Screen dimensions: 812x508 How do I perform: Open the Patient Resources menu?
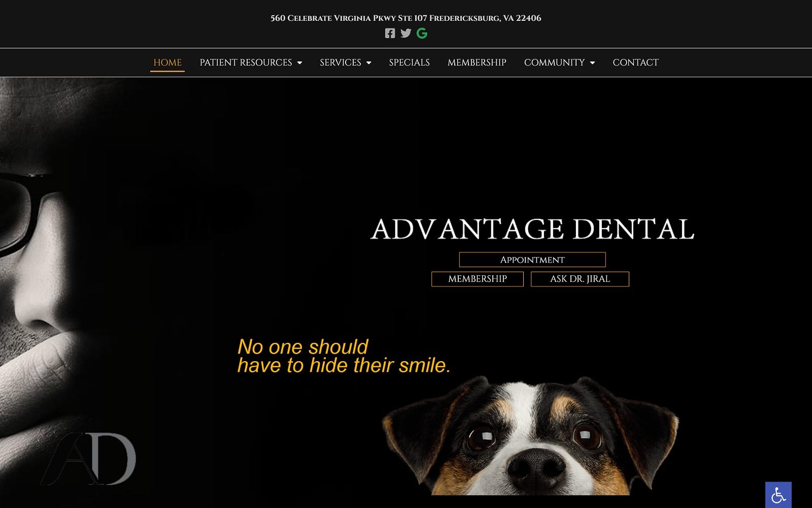(x=246, y=62)
